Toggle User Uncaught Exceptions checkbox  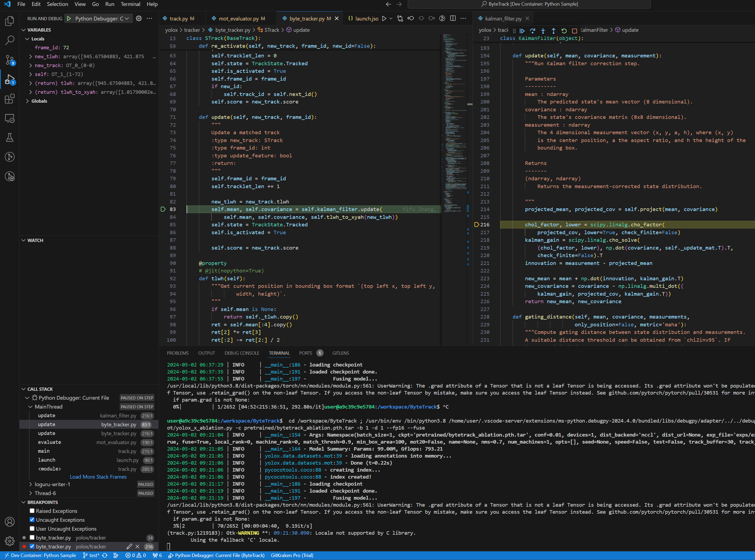click(32, 528)
